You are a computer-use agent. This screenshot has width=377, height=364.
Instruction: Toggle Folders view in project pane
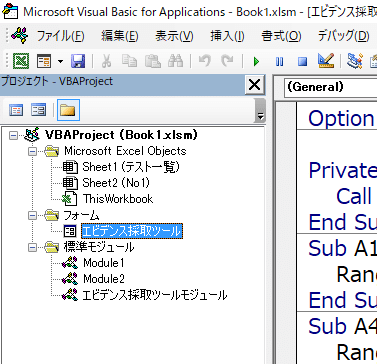[x=68, y=110]
